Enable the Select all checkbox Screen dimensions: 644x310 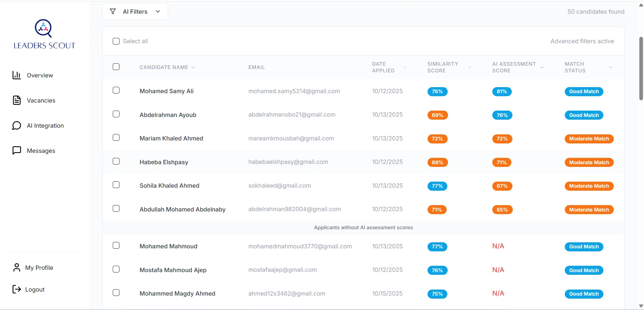click(x=116, y=41)
